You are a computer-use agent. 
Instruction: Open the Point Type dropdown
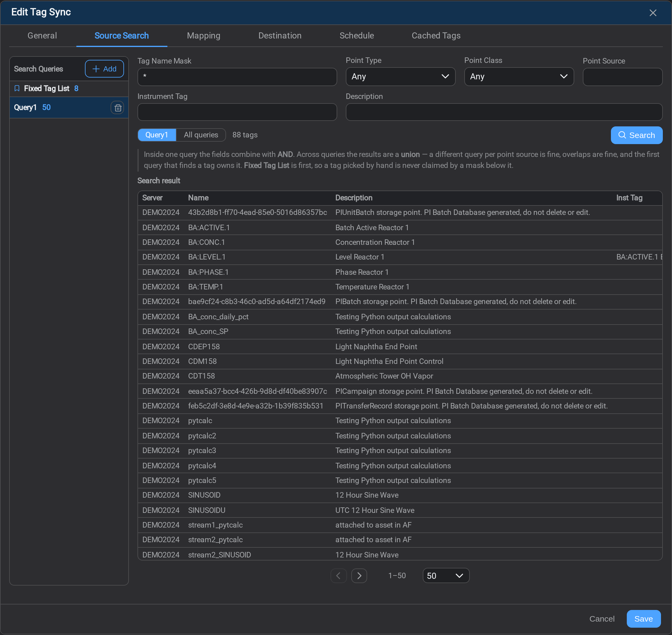[400, 77]
